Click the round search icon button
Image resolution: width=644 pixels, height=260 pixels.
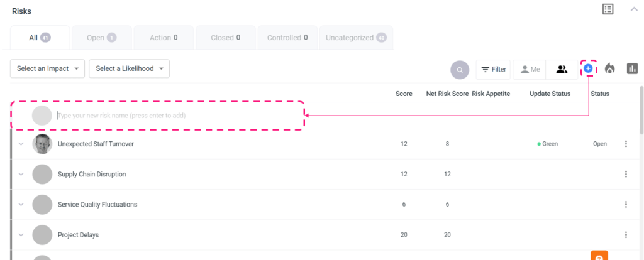coord(460,70)
